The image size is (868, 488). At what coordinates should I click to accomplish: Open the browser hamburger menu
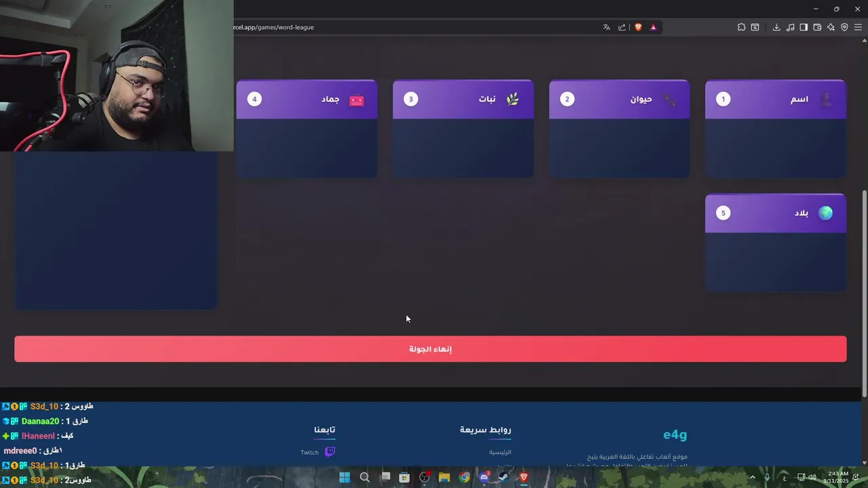click(858, 27)
